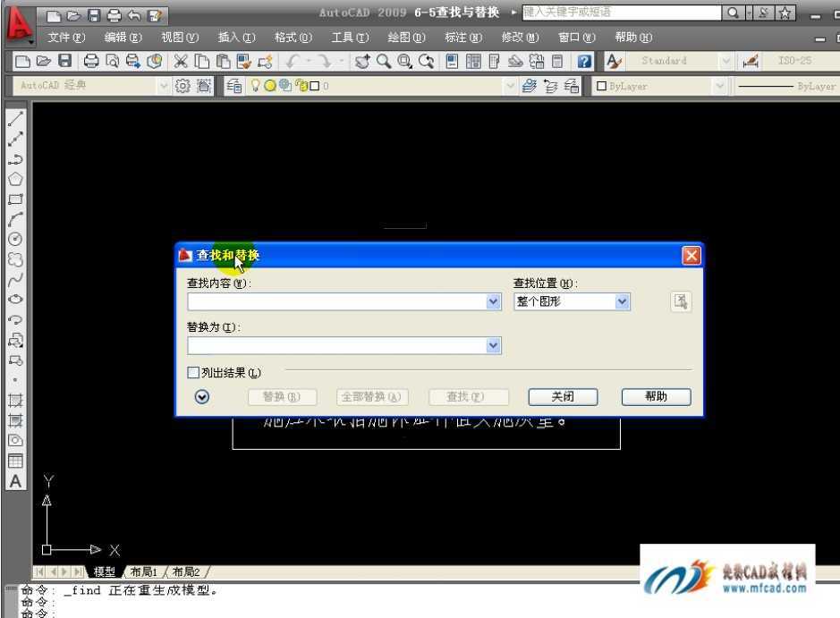Open the 文件(F) menu
The image size is (840, 618).
coord(66,38)
